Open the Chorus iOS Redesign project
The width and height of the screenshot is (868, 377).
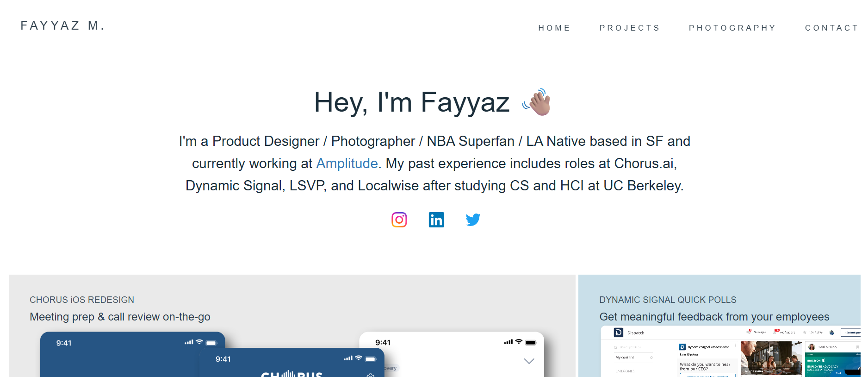click(82, 300)
